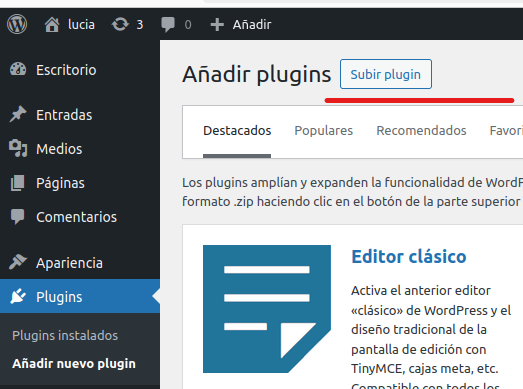The height and width of the screenshot is (389, 523).
Task: Open the Editor clásico plugin title link
Action: (409, 257)
